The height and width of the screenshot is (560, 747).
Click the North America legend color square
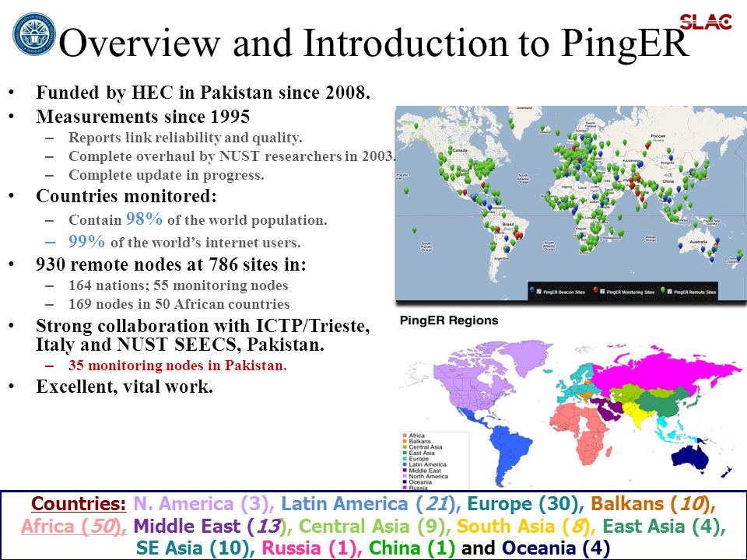tap(405, 476)
